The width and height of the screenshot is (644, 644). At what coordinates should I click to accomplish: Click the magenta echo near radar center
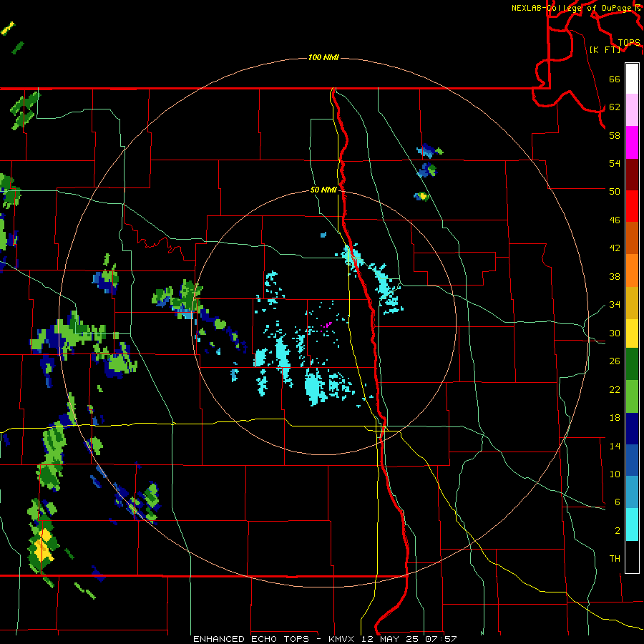click(326, 325)
